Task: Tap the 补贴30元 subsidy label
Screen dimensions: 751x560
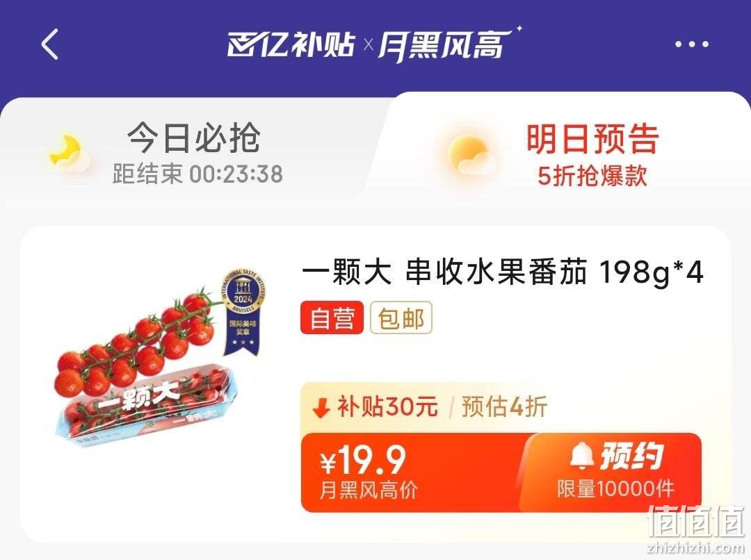Action: click(387, 407)
